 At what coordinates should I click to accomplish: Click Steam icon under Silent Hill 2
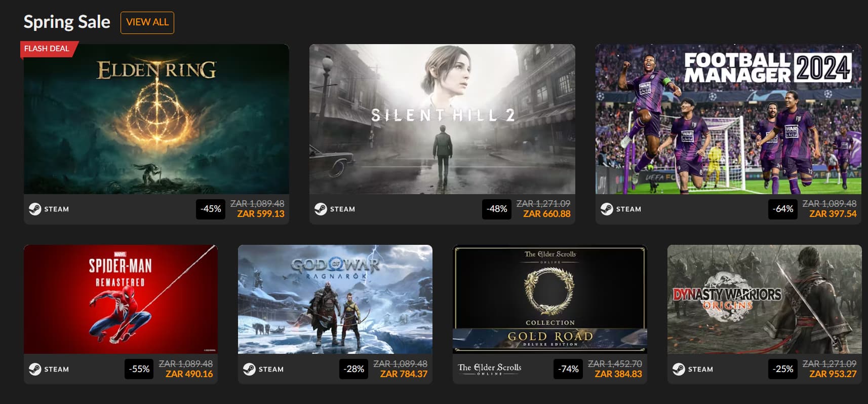click(321, 209)
